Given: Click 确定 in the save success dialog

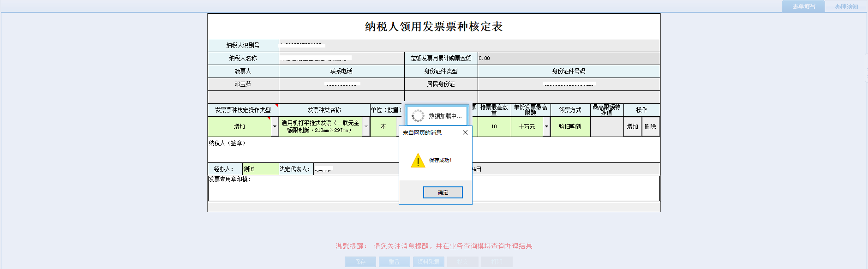Looking at the screenshot, I should (x=443, y=192).
